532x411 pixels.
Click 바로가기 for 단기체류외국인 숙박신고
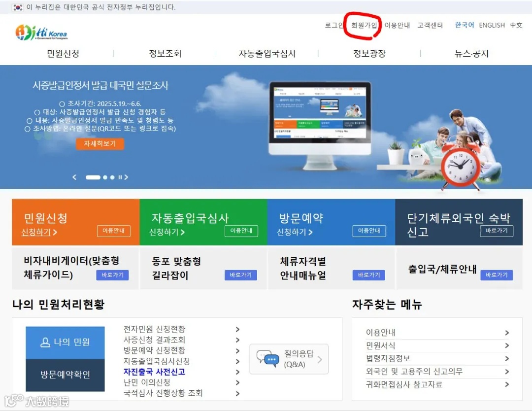pos(497,231)
